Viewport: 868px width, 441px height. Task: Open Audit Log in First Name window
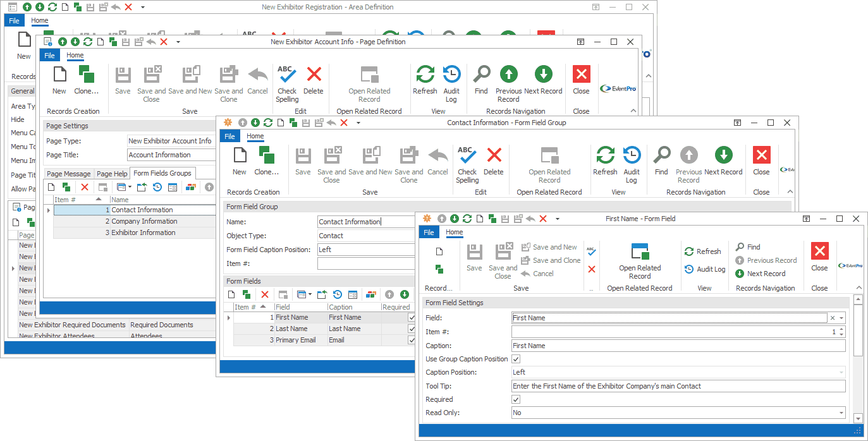pos(704,269)
